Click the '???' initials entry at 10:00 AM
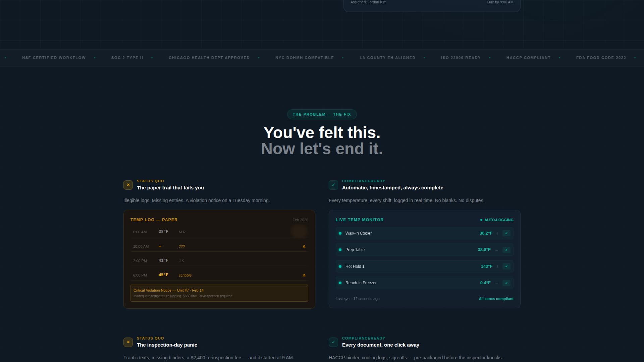 [x=182, y=246]
